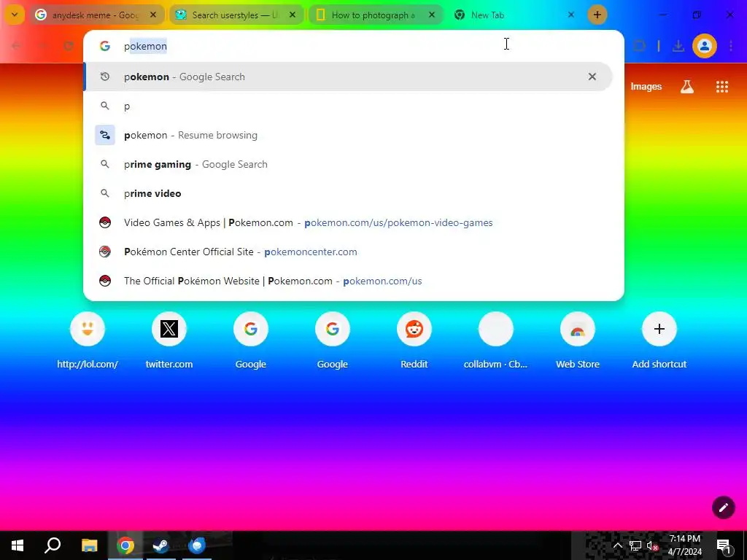Click the address bar containing pokemon
Viewport: 747px width, 560px height.
click(x=354, y=46)
